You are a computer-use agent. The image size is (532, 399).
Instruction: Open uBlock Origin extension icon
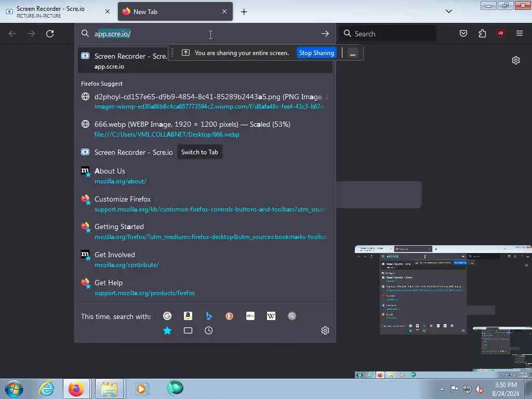coord(501,33)
